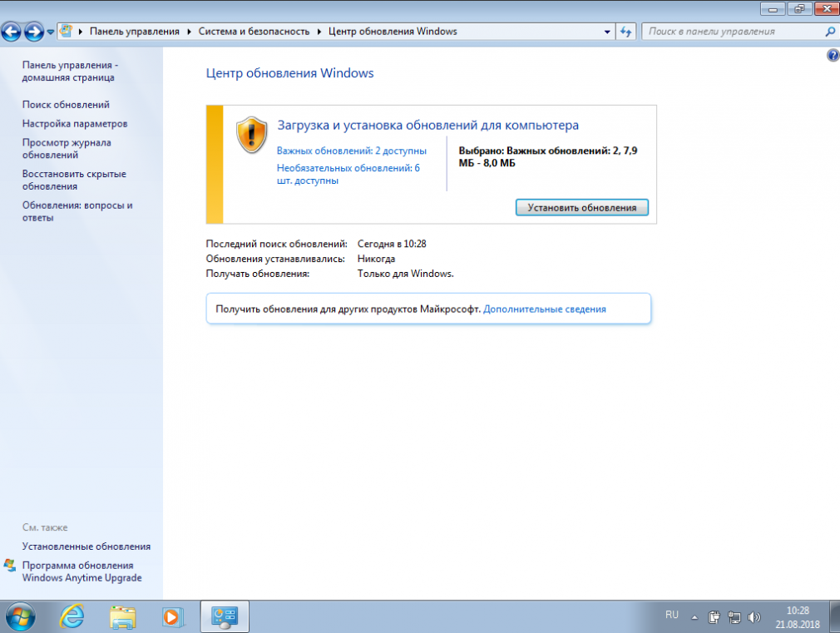The image size is (840, 633).
Task: Go forward using the Forward arrow button
Action: click(34, 32)
